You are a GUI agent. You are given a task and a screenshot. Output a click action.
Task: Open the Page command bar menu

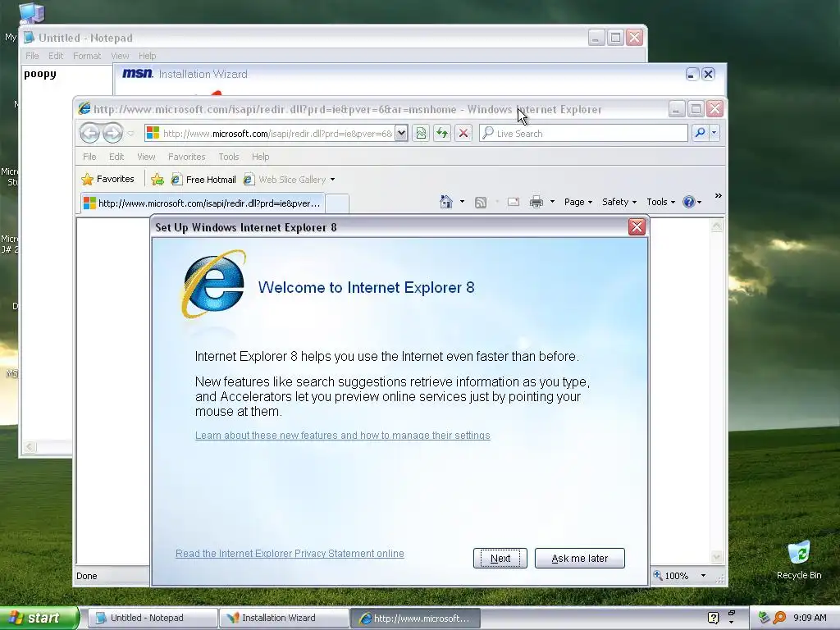[578, 202]
